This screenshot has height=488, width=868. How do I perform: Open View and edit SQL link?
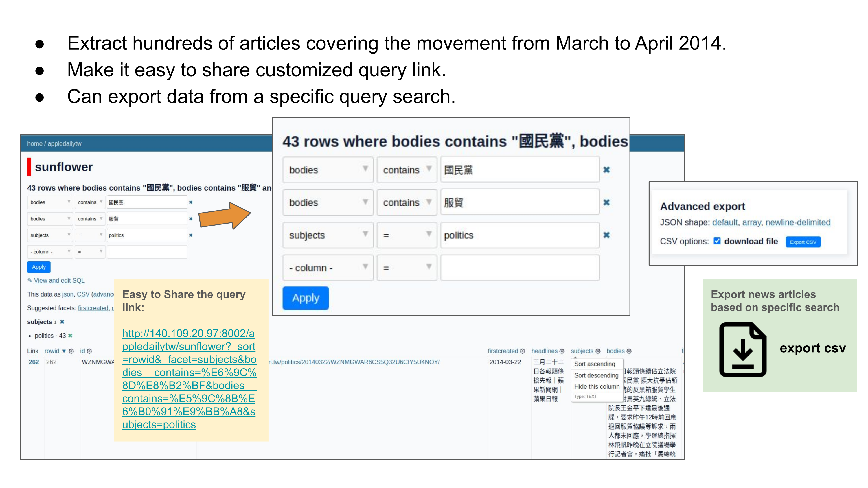coord(59,280)
